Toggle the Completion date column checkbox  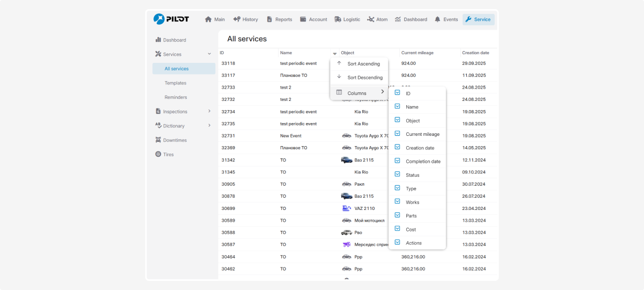(x=398, y=161)
